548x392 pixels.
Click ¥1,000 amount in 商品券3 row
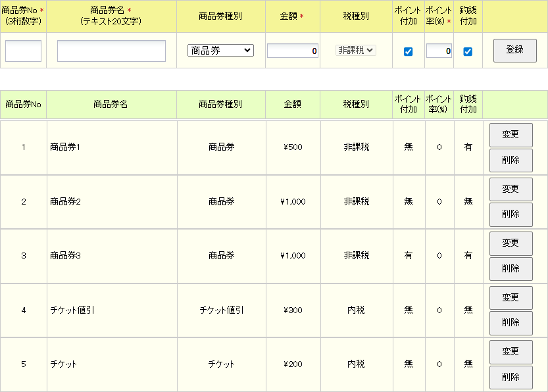[x=293, y=256]
